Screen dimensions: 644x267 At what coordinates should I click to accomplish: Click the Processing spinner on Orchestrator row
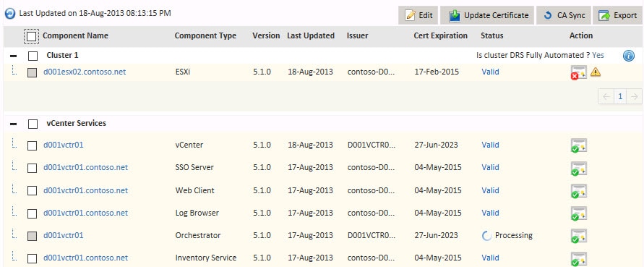pos(486,236)
